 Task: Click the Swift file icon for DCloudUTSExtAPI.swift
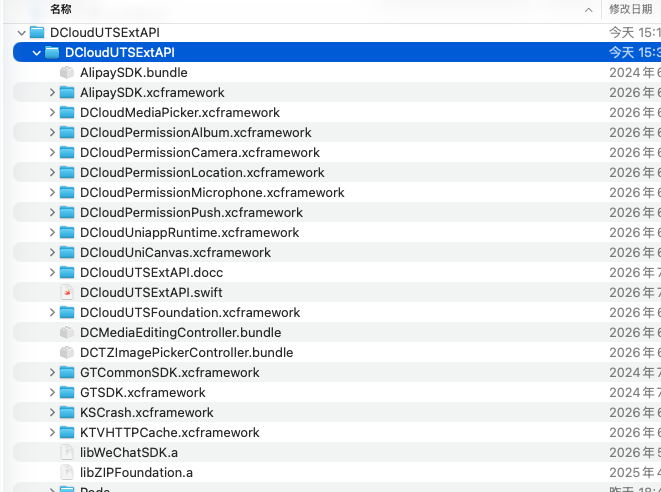click(x=67, y=293)
